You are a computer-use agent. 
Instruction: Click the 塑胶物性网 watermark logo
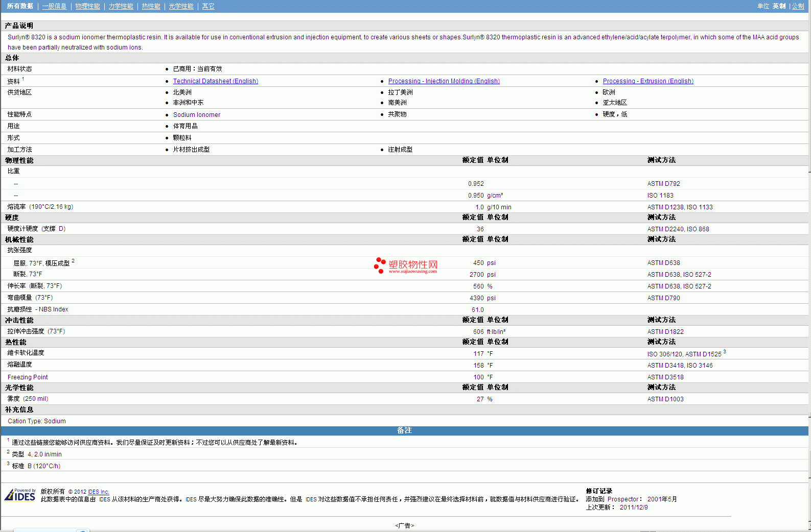coord(406,265)
